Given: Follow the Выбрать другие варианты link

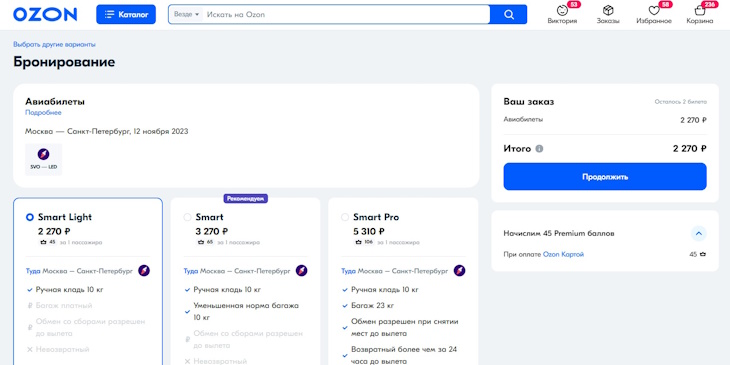Looking at the screenshot, I should click(54, 45).
